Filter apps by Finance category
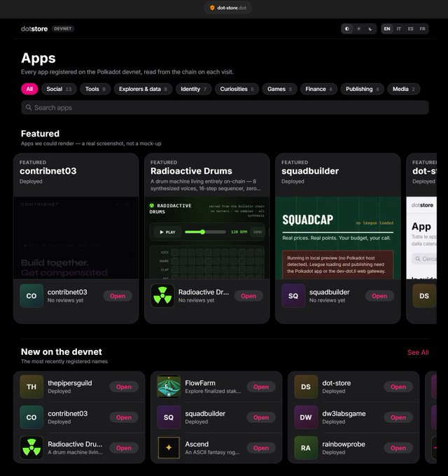 (318, 89)
